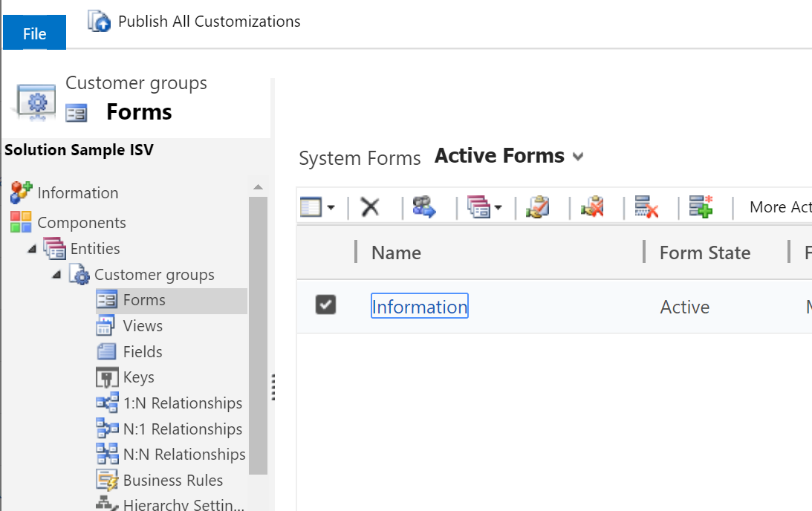The image size is (812, 511).
Task: Select Fields in the entity tree
Action: [142, 352]
